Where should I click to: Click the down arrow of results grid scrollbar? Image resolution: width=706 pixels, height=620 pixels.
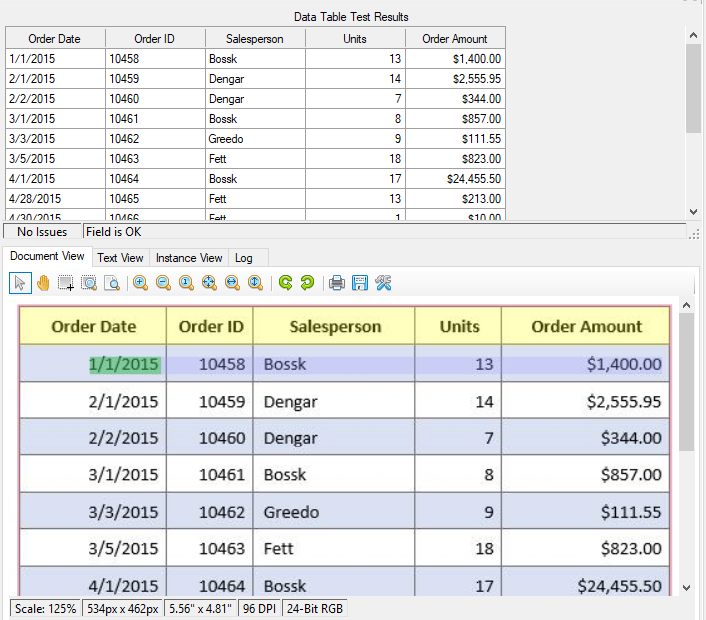coord(694,211)
